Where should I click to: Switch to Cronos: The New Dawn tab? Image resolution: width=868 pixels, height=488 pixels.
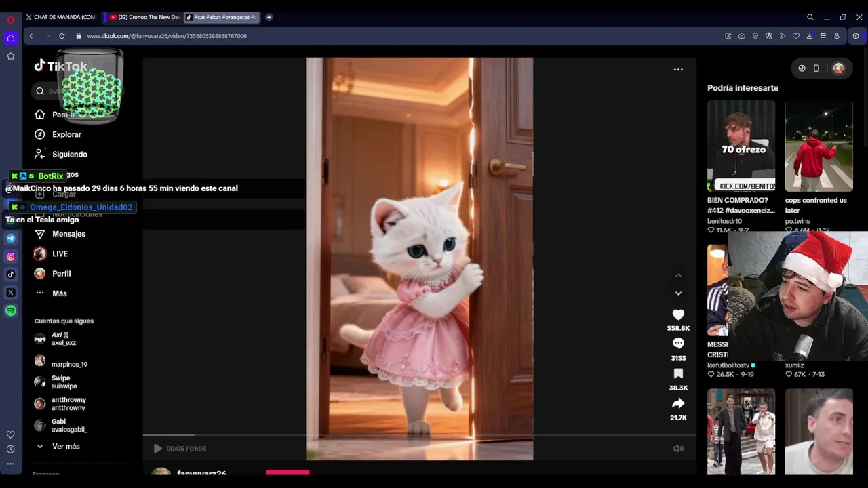pyautogui.click(x=144, y=17)
